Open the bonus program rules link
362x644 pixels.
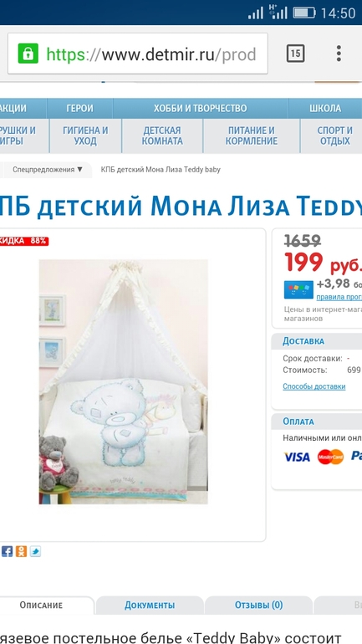point(339,297)
